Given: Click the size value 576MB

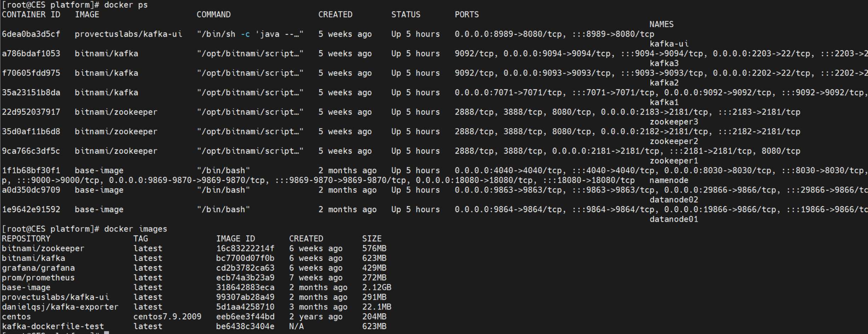Looking at the screenshot, I should 374,248.
